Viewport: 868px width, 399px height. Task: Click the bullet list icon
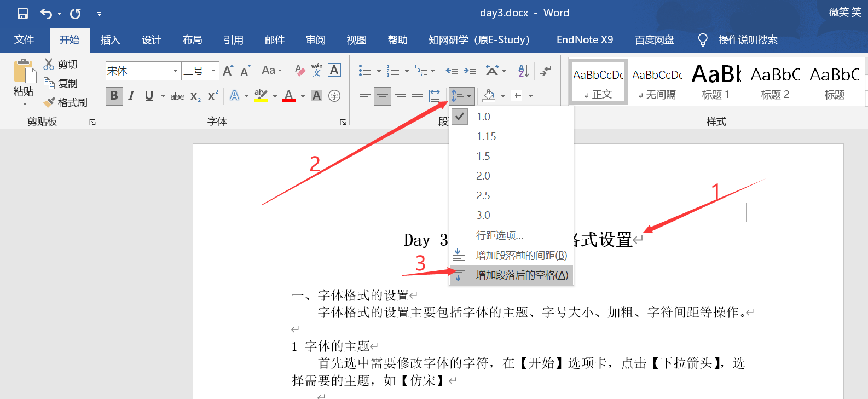[365, 70]
